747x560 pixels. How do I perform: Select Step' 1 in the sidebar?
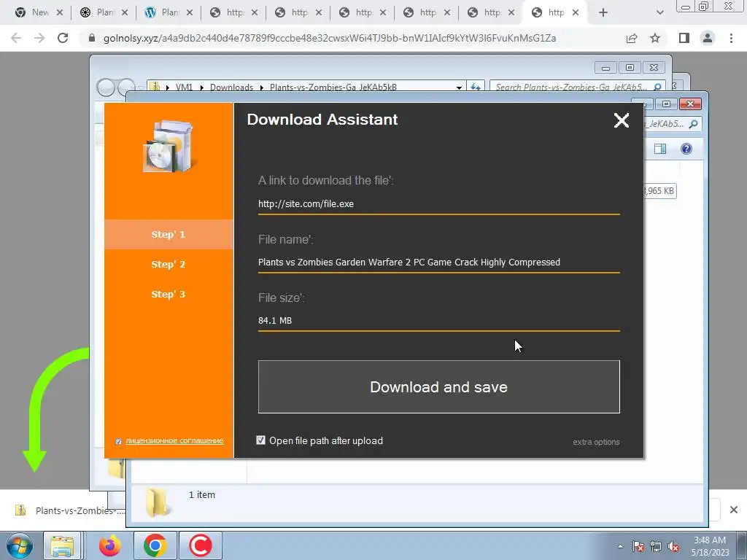pos(169,234)
